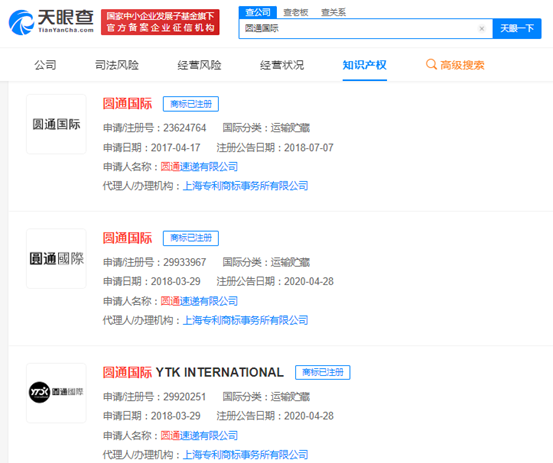Select 国际分类：运输贮藏 in registration 29933967 row

point(266,262)
